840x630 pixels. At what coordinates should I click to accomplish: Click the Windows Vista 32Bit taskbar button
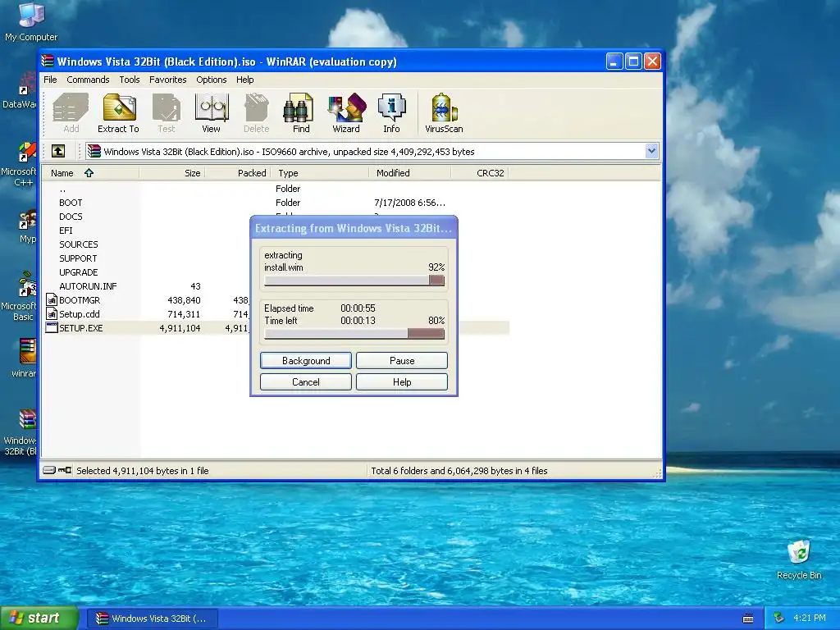click(x=152, y=619)
